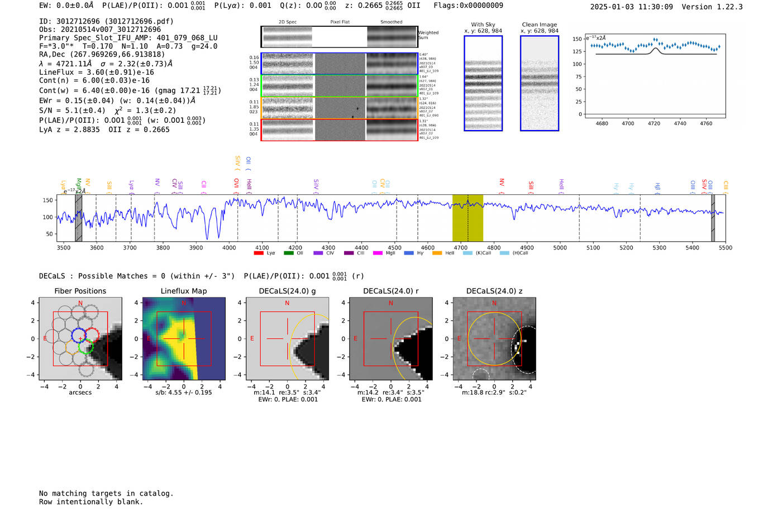782x532 pixels.
Task: Click the Hγ blue legend swatch
Action: click(409, 253)
